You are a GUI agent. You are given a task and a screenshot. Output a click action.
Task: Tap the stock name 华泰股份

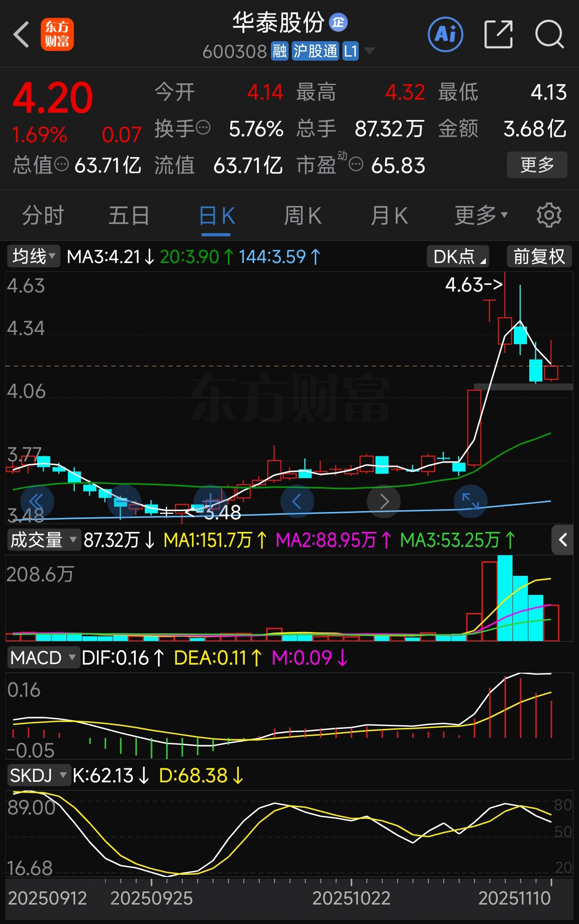tap(279, 23)
